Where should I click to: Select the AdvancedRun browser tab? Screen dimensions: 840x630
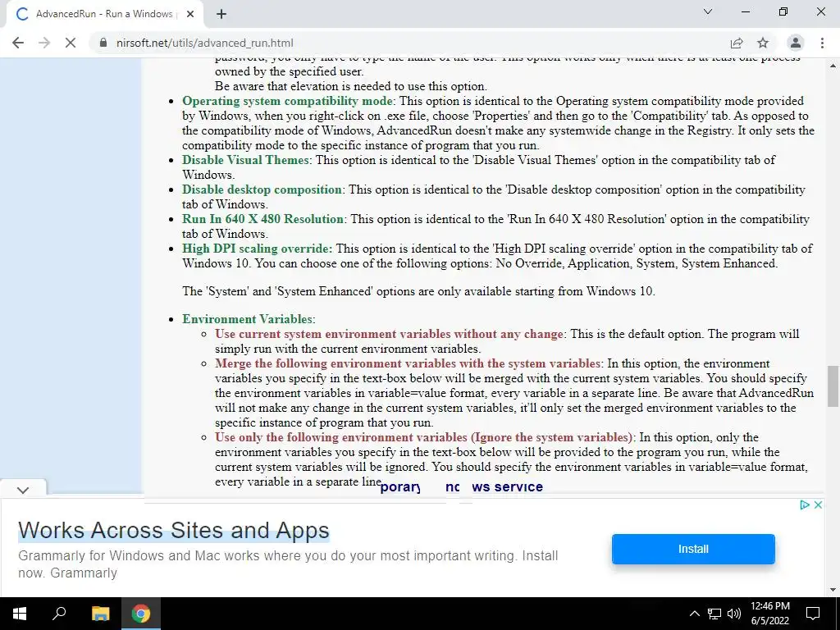click(104, 14)
